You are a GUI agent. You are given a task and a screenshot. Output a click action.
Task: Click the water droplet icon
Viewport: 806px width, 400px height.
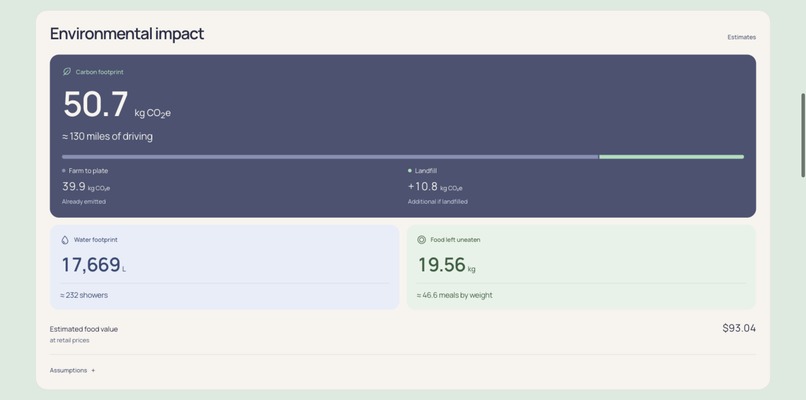tap(65, 240)
